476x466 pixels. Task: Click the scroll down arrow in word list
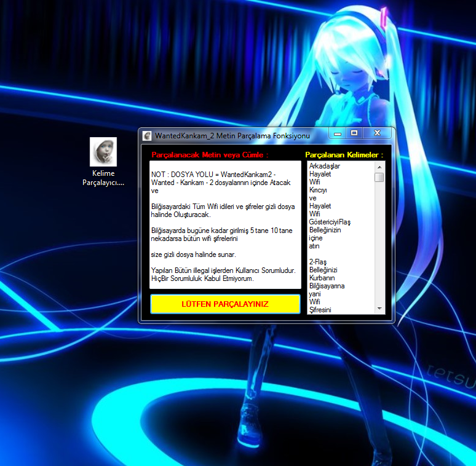[x=379, y=309]
